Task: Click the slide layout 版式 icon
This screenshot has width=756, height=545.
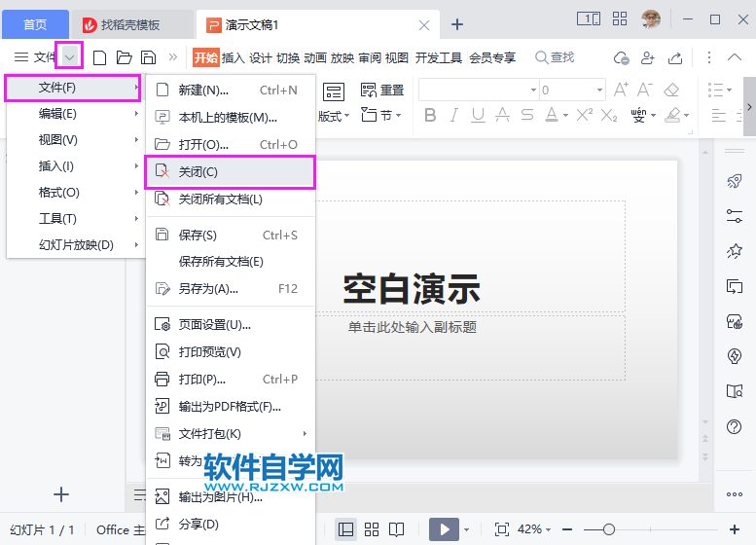Action: pos(333,91)
